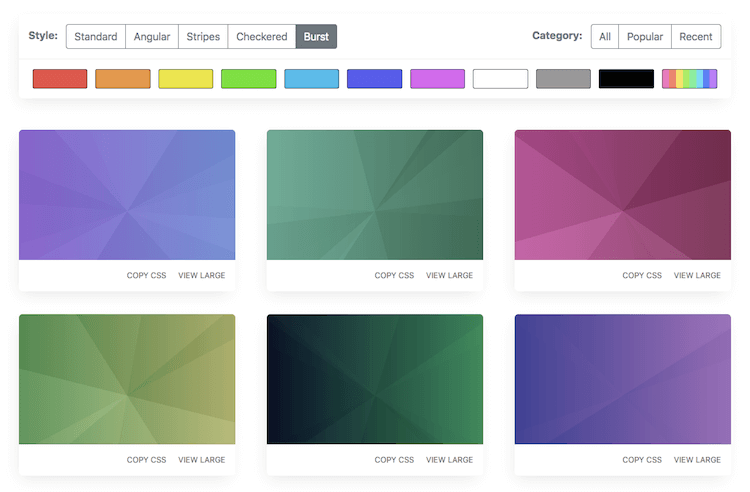
Task: Pick the black color swatch
Action: point(627,79)
